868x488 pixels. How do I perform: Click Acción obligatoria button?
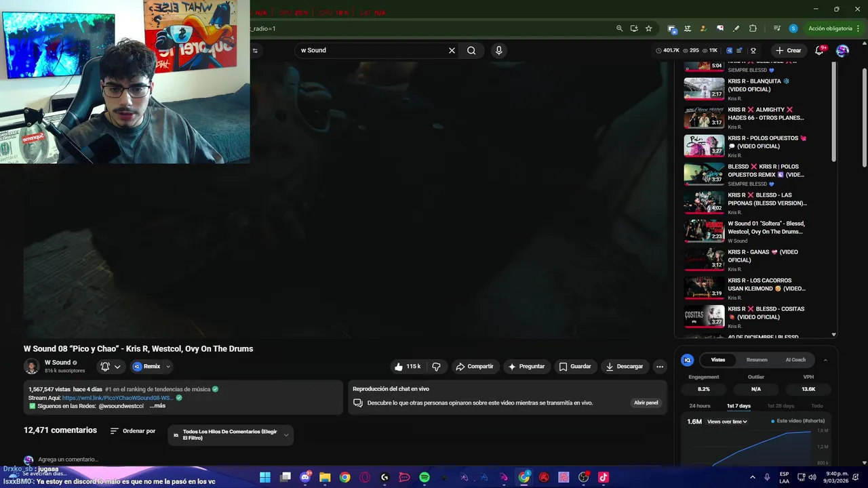pyautogui.click(x=835, y=28)
